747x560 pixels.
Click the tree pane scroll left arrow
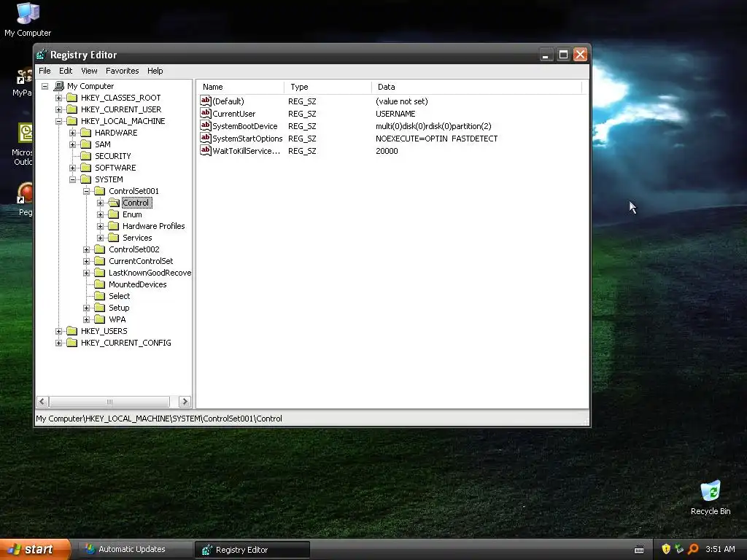pos(42,402)
